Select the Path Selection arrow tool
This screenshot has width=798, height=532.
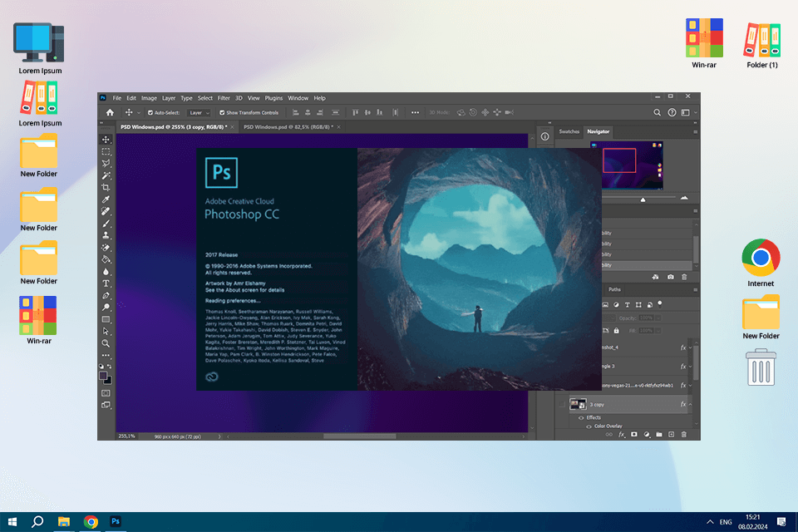pos(106,332)
